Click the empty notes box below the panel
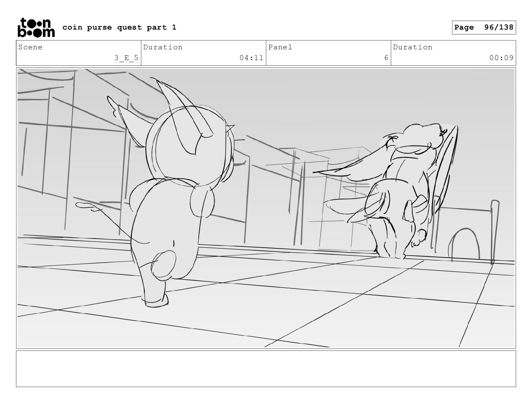532x411 pixels. [x=266, y=369]
